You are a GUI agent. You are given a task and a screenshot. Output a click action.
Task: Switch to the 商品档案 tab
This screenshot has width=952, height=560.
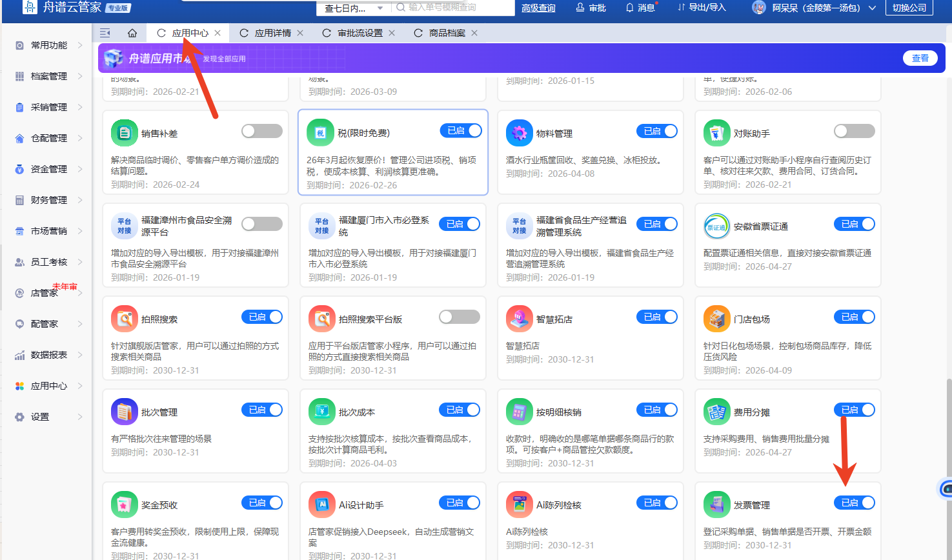click(447, 33)
